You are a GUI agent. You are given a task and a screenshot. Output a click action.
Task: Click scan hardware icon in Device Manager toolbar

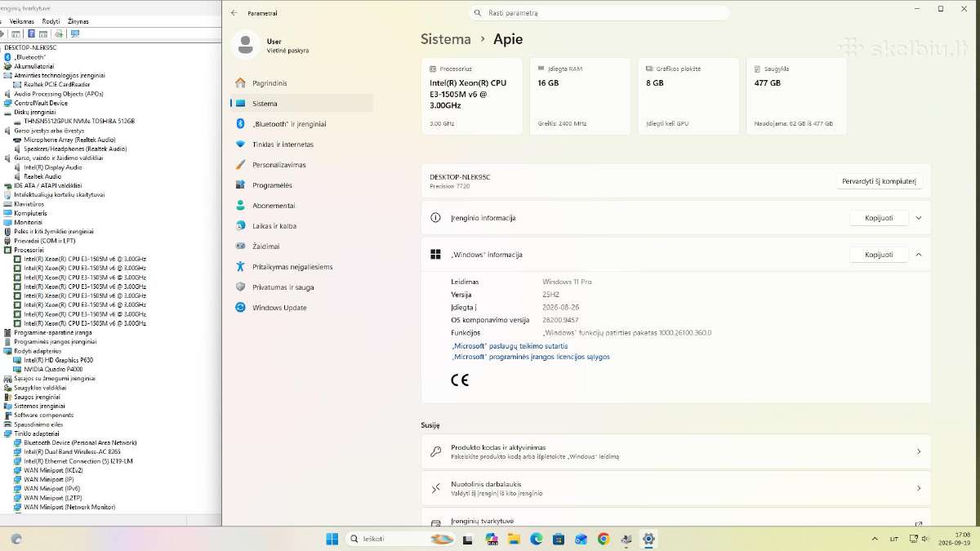click(x=59, y=33)
